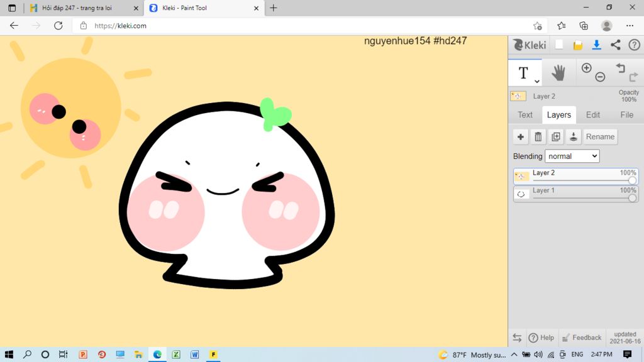
Task: Delete the selected layer
Action: pos(538,136)
